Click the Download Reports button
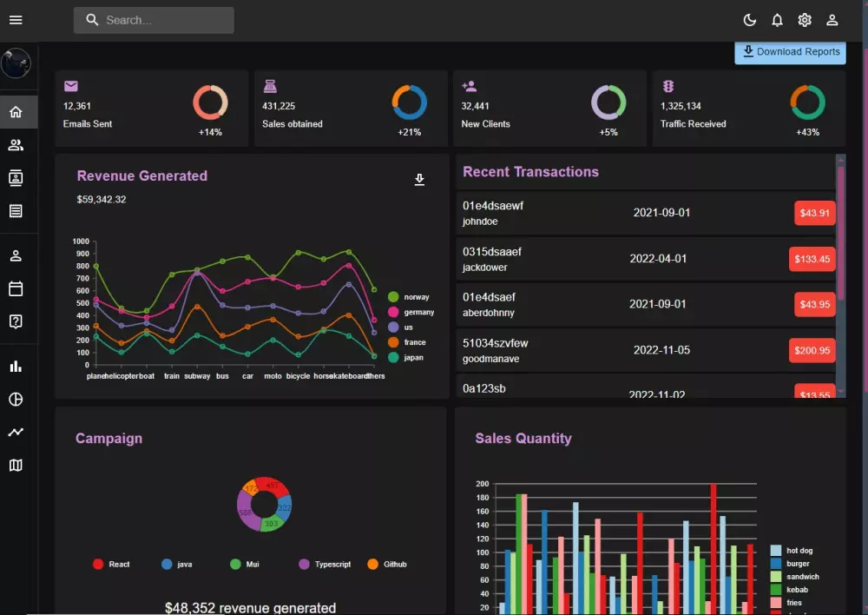The height and width of the screenshot is (615, 868). click(x=790, y=52)
